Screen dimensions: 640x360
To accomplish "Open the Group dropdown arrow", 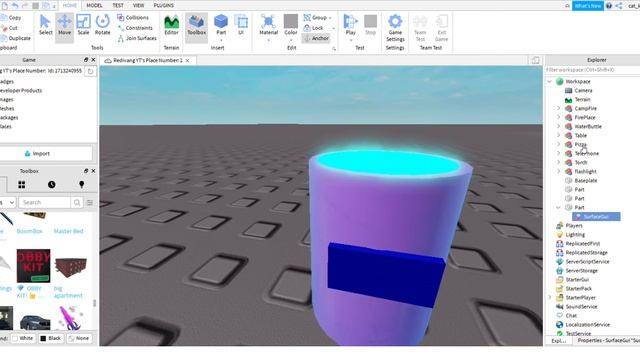I will click(x=330, y=18).
